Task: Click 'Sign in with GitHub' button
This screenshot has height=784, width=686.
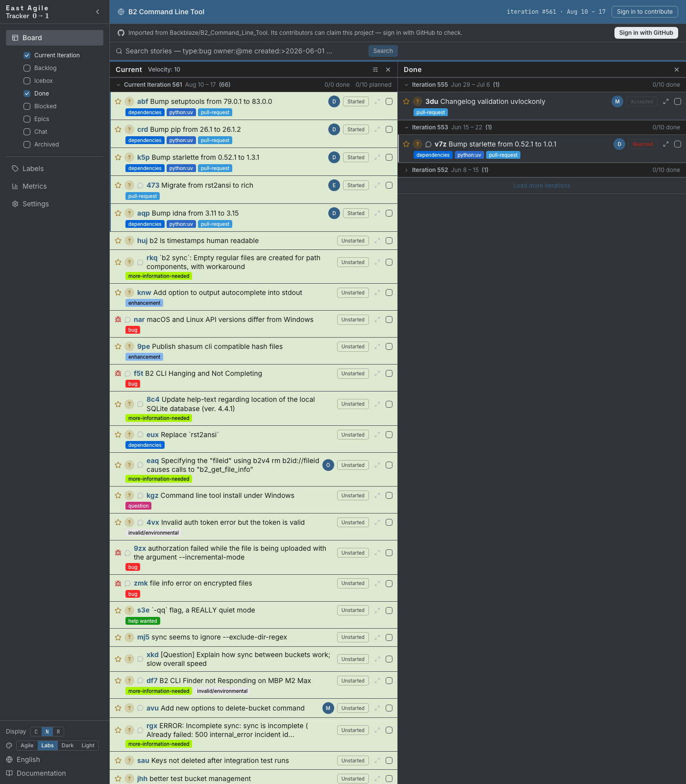Action: click(x=646, y=33)
